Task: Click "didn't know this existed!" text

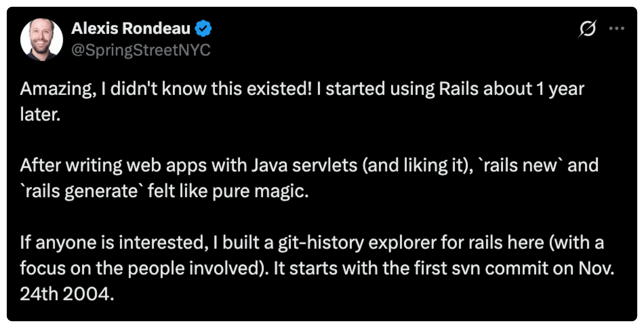Action: pos(211,89)
